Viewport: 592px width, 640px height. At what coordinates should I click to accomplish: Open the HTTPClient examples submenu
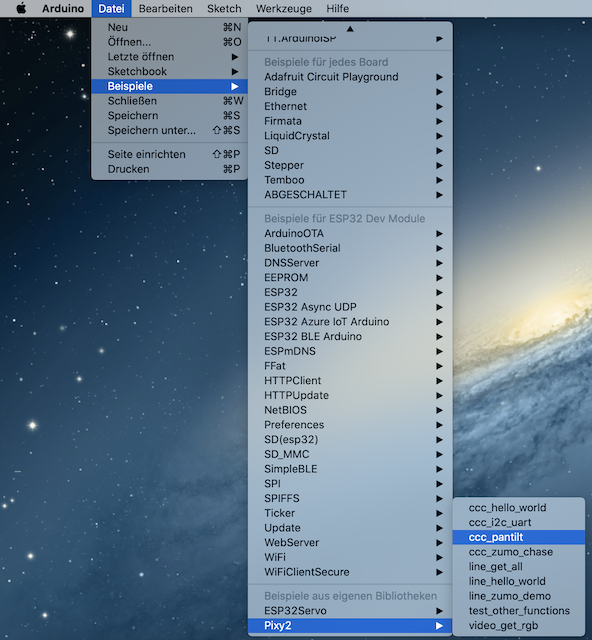tap(350, 380)
